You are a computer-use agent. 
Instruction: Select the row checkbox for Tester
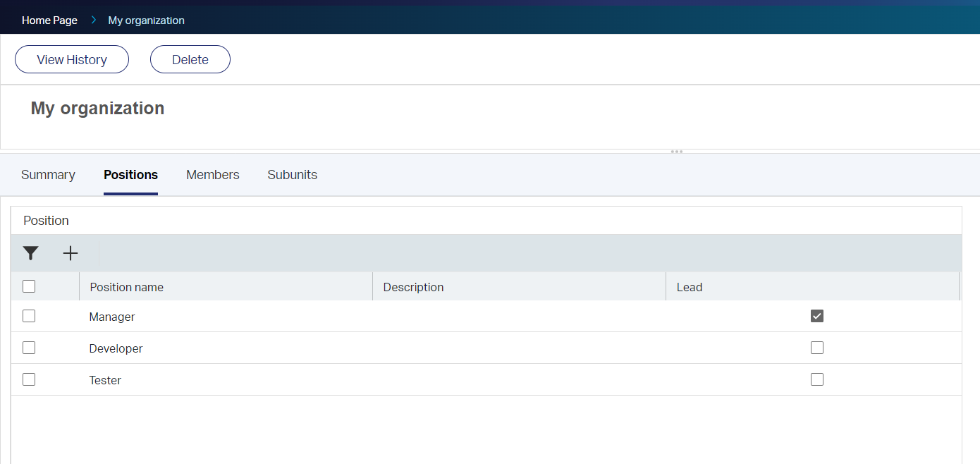point(28,379)
